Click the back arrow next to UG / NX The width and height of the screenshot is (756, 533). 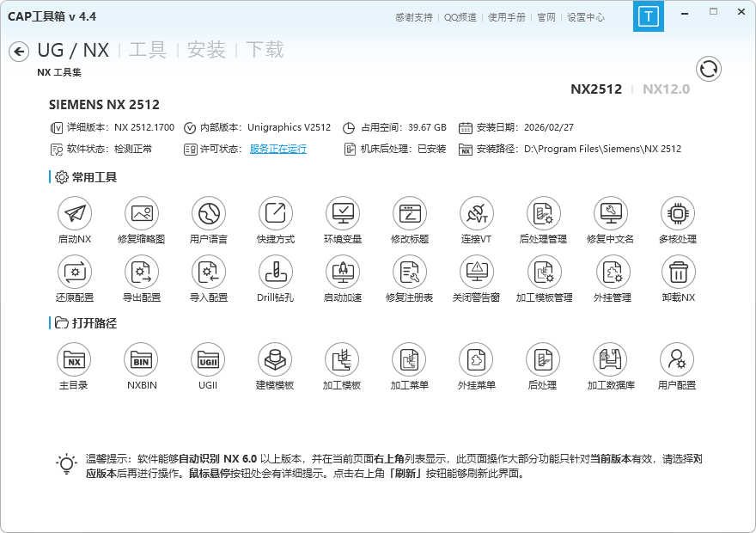click(x=17, y=52)
